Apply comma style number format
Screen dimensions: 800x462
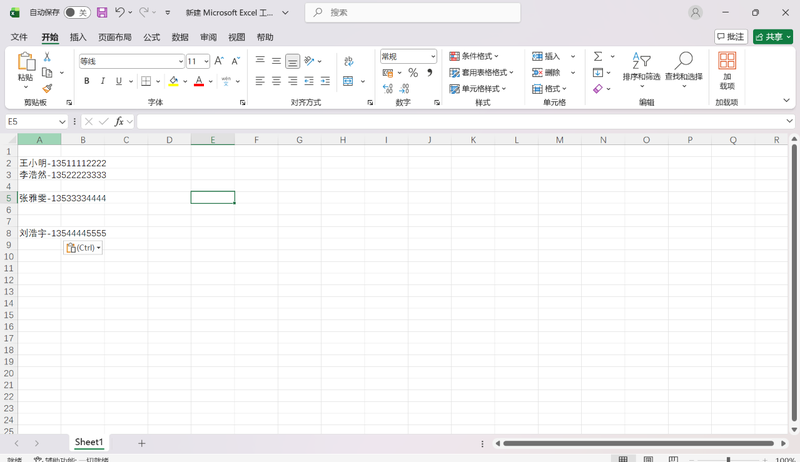430,73
